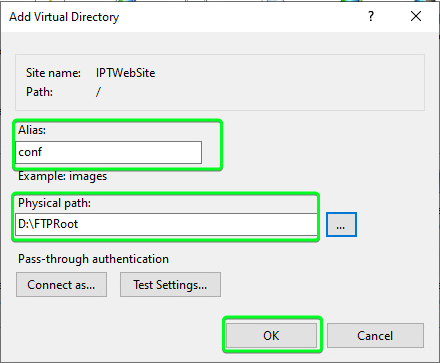Click the Site name: label
The height and width of the screenshot is (363, 440).
click(53, 73)
